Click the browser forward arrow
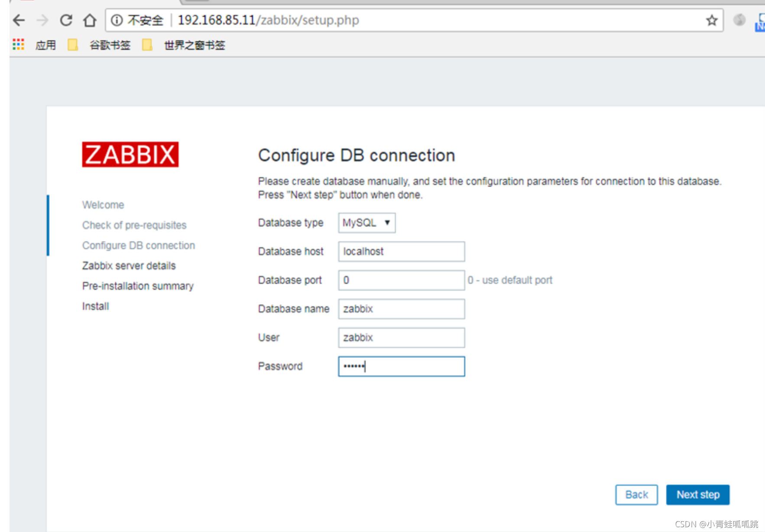The image size is (765, 532). (x=42, y=20)
